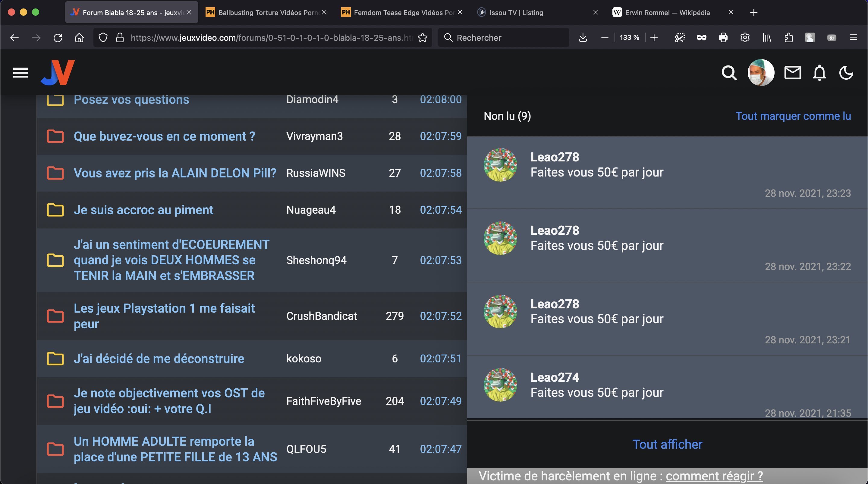Bookmark page with star icon
This screenshot has height=484, width=868.
pos(423,37)
